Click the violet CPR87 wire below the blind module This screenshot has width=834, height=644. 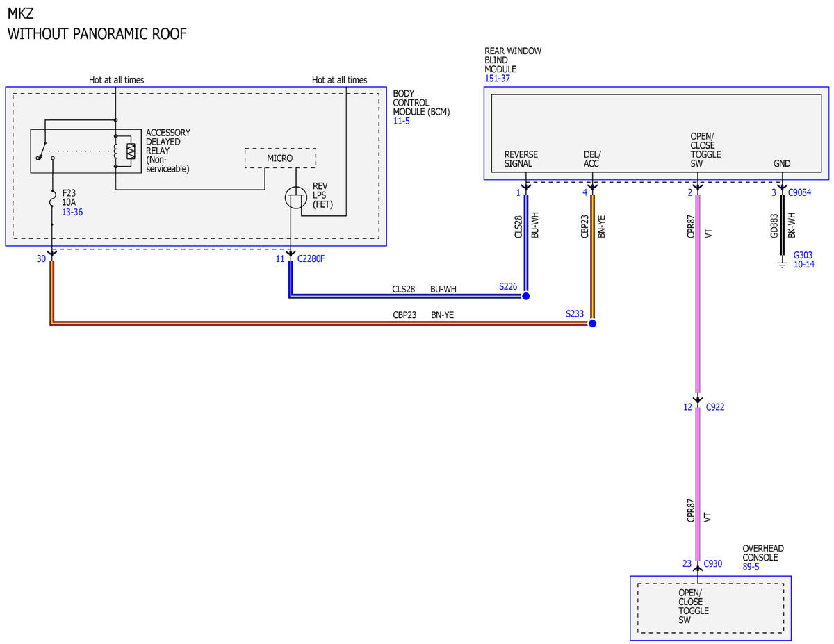tap(698, 293)
